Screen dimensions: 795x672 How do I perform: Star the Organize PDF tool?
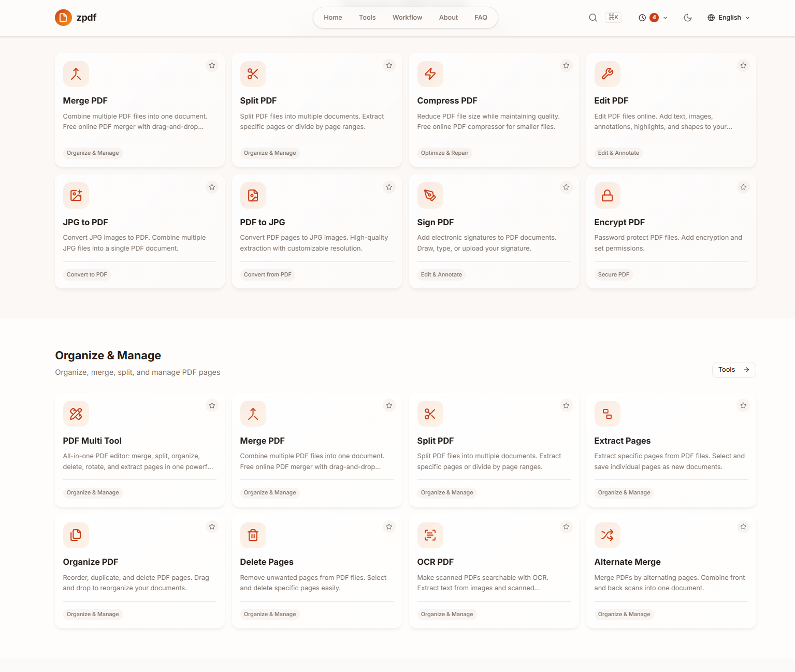(212, 527)
